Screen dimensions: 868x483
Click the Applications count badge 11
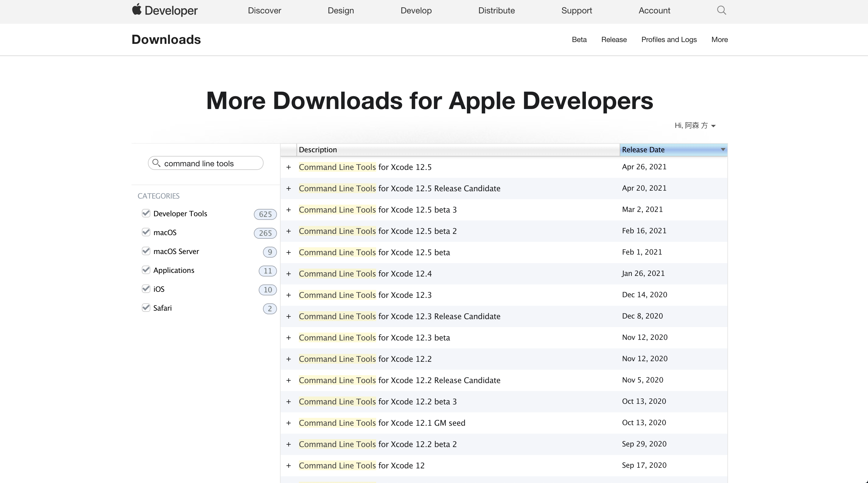[x=268, y=271]
